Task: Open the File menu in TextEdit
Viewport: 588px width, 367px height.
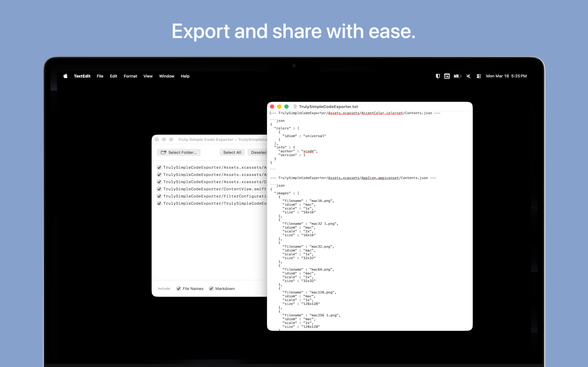Action: (100, 76)
